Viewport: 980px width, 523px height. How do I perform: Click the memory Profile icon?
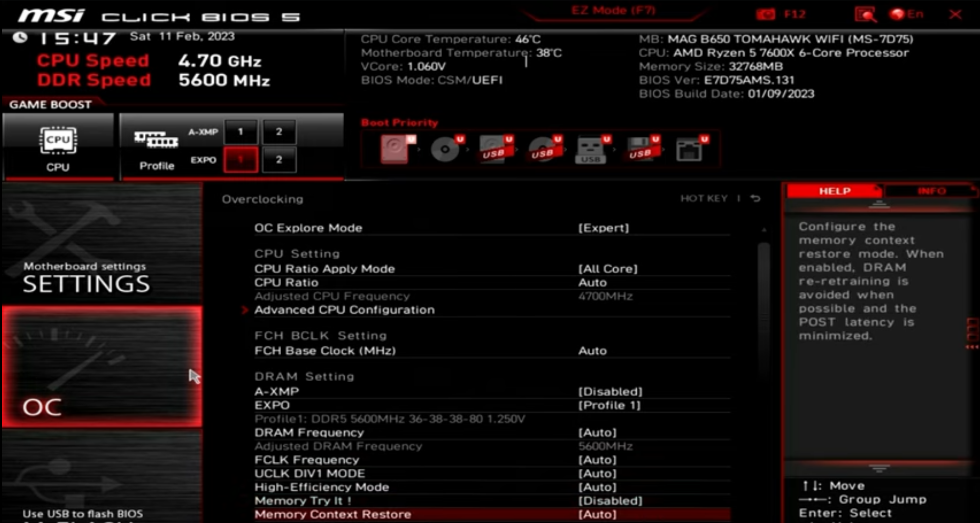tap(156, 140)
